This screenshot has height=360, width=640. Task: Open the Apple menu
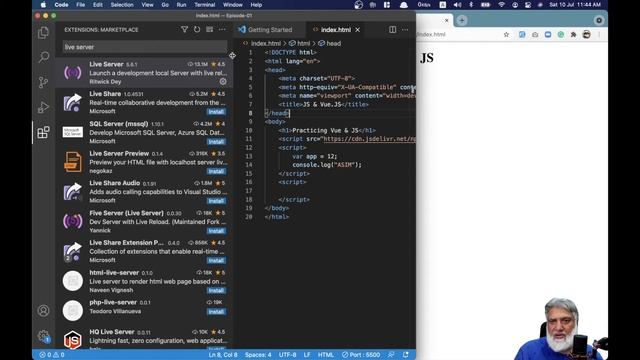pos(43,5)
